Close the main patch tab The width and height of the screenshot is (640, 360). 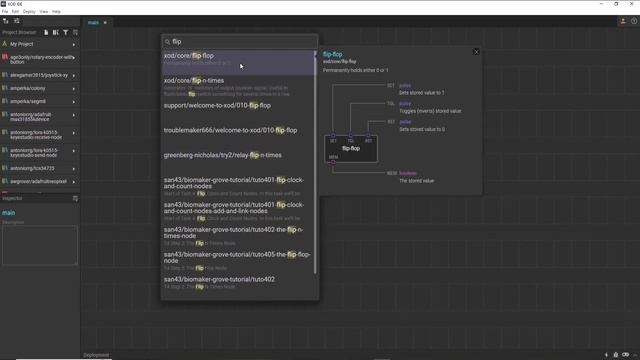(105, 22)
